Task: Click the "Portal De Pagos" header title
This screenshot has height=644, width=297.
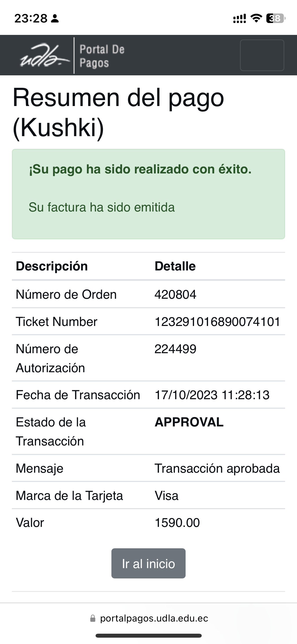Action: click(x=102, y=56)
